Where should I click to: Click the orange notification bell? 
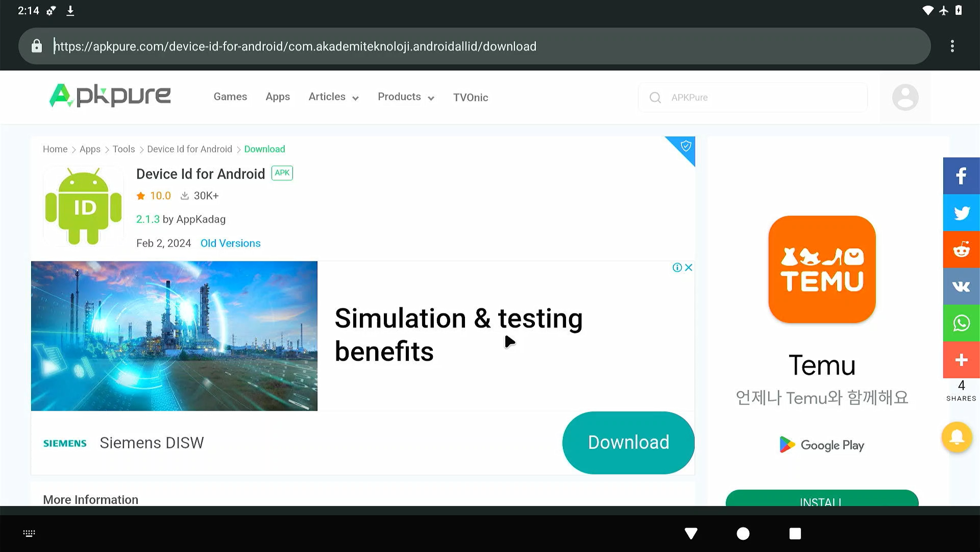coord(957,437)
